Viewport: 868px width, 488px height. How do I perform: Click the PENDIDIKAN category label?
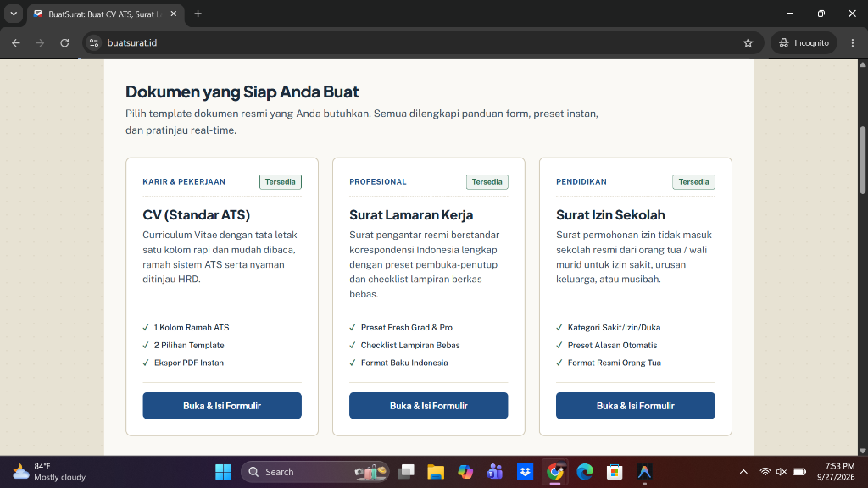click(581, 182)
